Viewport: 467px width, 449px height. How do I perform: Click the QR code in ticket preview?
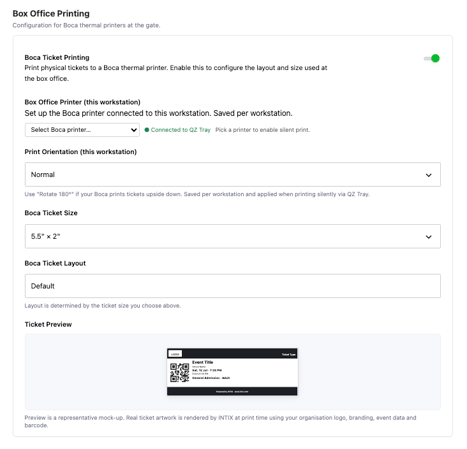tap(180, 372)
